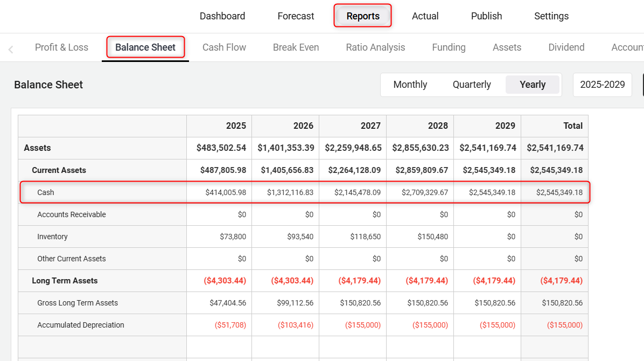644x361 pixels.
Task: Switch to the Dividend tab
Action: (x=566, y=47)
